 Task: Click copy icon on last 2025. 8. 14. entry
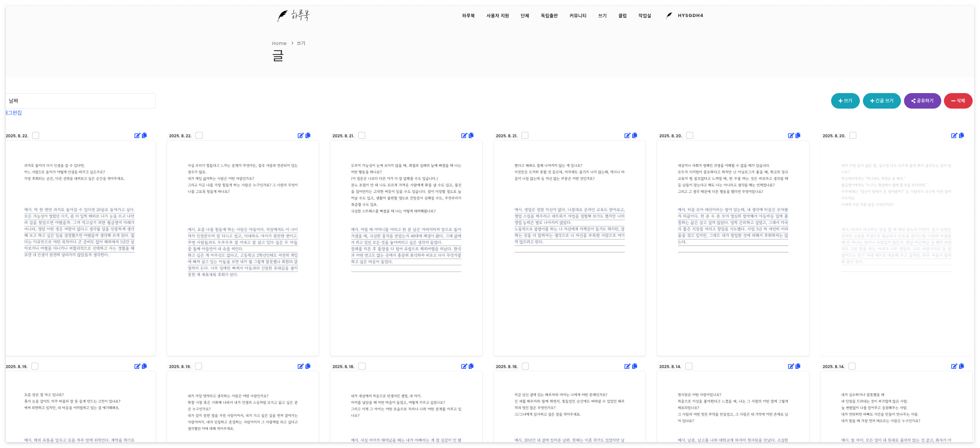click(x=961, y=366)
